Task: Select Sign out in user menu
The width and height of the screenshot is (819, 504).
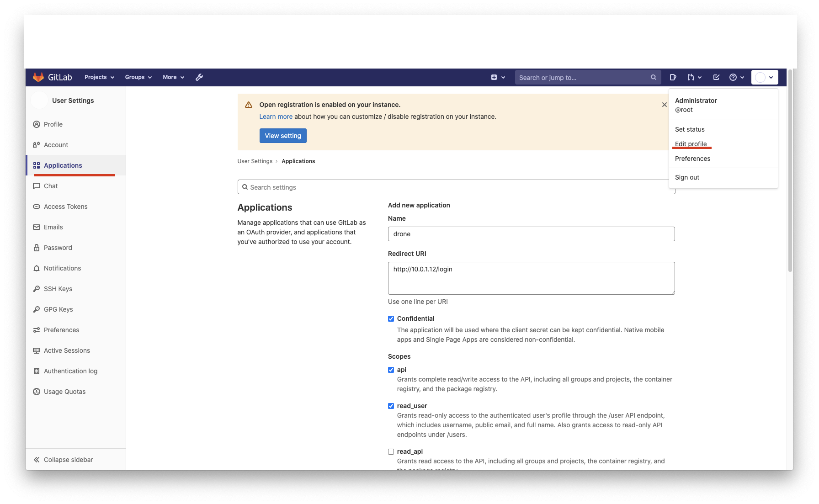Action: [x=687, y=177]
